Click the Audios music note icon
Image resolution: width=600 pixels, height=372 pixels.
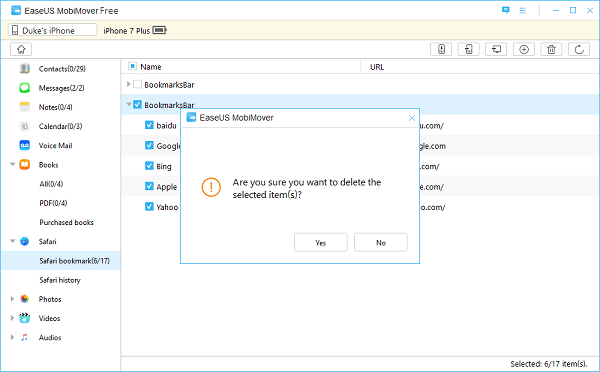pos(24,337)
